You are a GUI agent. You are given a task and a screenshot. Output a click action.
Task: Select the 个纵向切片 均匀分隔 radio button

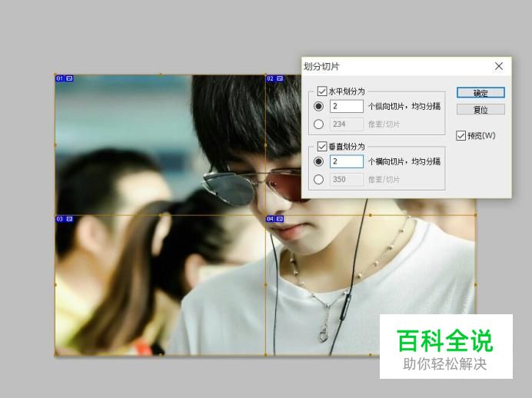318,107
